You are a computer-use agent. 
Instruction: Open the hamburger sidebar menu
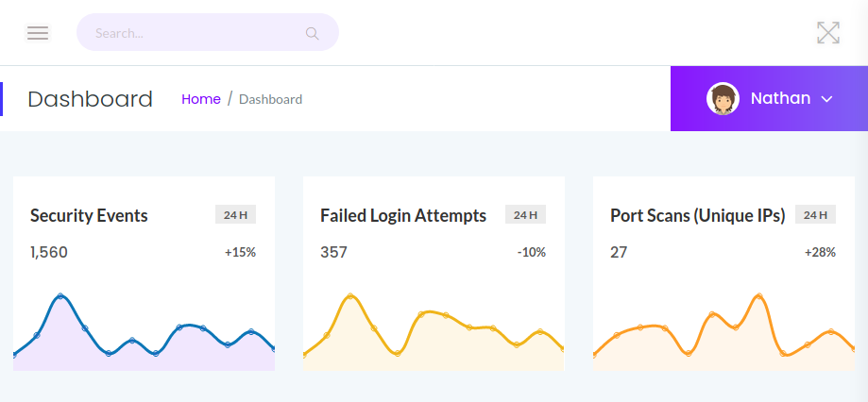tap(38, 33)
